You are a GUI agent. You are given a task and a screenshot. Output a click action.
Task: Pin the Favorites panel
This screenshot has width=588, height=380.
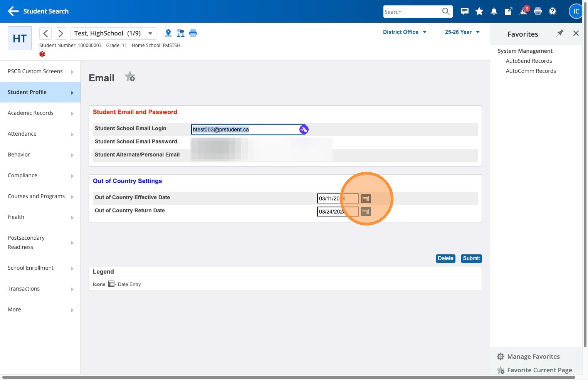click(560, 33)
